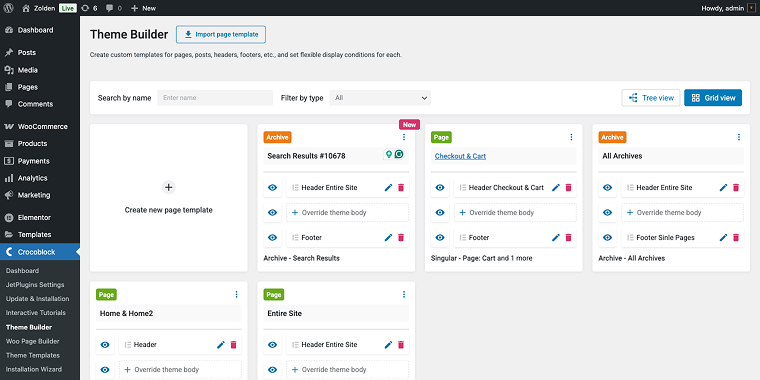Select Crocoblock in the sidebar
The height and width of the screenshot is (380, 760).
coord(40,252)
